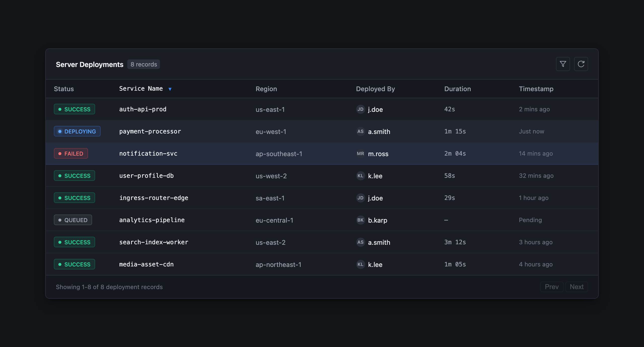Click AS avatar in payment-processor row

click(x=360, y=131)
